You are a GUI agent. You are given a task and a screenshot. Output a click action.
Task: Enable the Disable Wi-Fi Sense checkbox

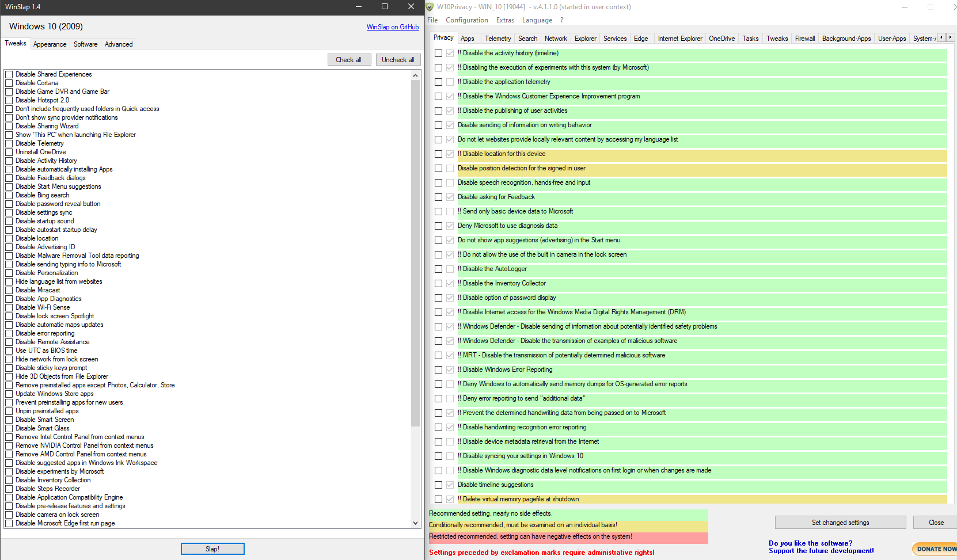tap(9, 307)
